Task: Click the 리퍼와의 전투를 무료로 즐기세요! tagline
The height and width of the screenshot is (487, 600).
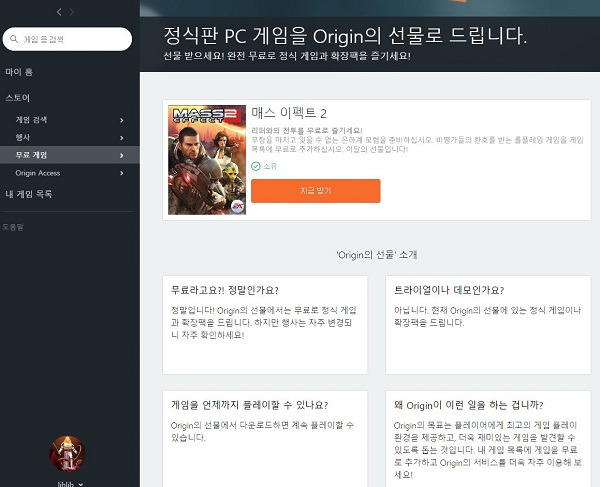Action: pyautogui.click(x=307, y=130)
